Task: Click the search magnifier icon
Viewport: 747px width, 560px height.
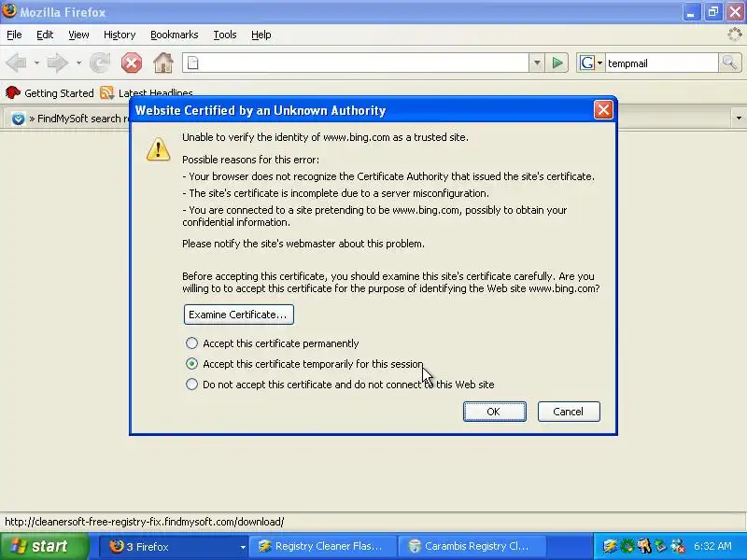Action: tap(730, 63)
